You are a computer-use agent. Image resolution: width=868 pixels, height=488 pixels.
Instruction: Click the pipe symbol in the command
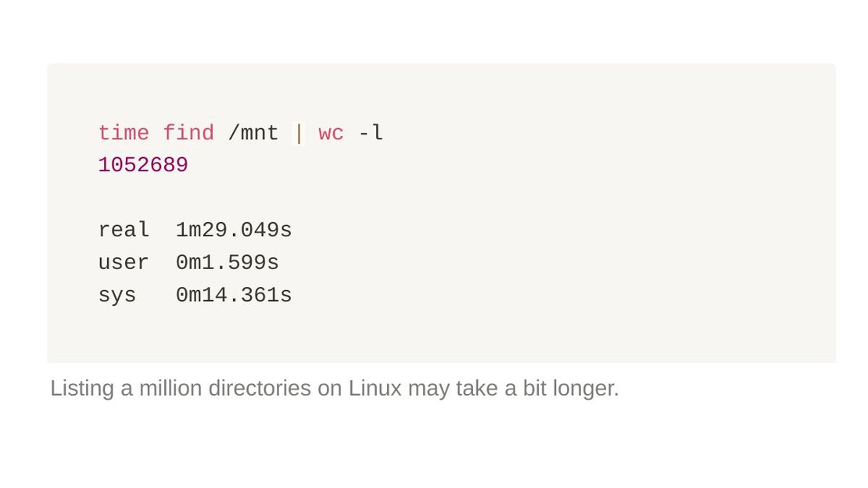pyautogui.click(x=299, y=134)
